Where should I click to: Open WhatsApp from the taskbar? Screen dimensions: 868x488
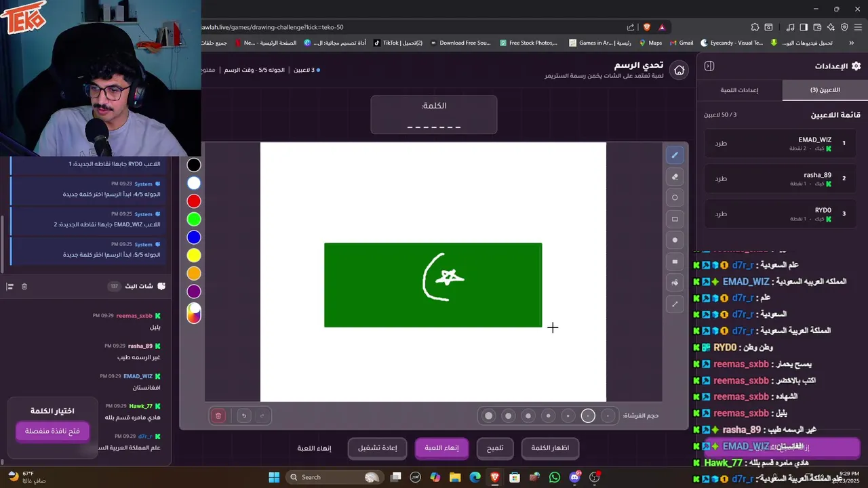click(x=555, y=477)
